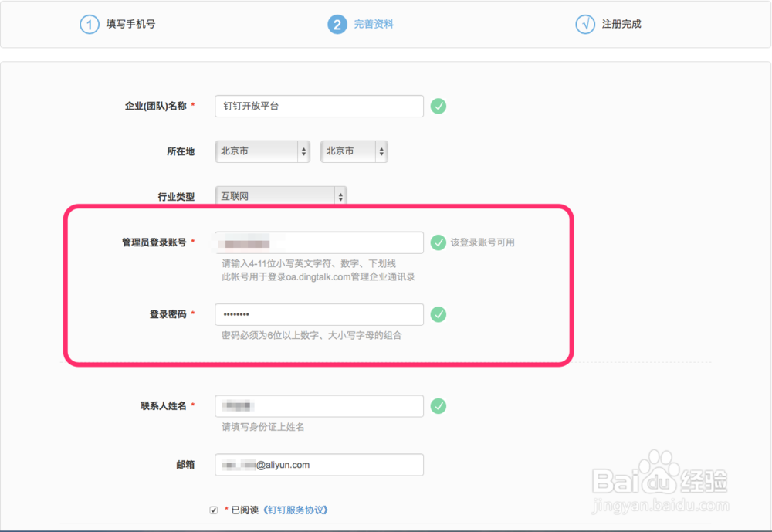
Task: Select the 填写手机号 step label
Action: [131, 24]
